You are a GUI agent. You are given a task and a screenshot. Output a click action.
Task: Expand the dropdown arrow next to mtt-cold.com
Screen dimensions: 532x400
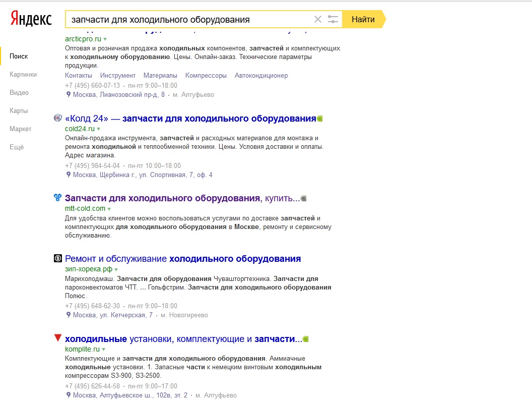point(109,209)
